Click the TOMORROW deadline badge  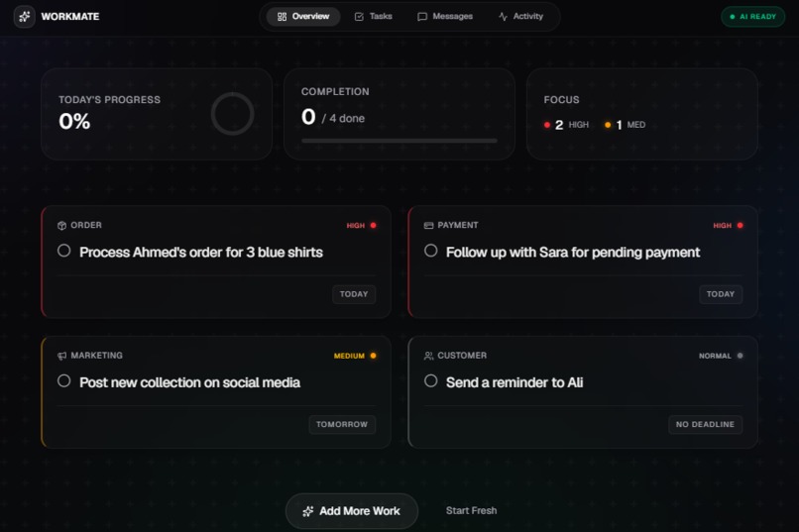click(x=342, y=425)
